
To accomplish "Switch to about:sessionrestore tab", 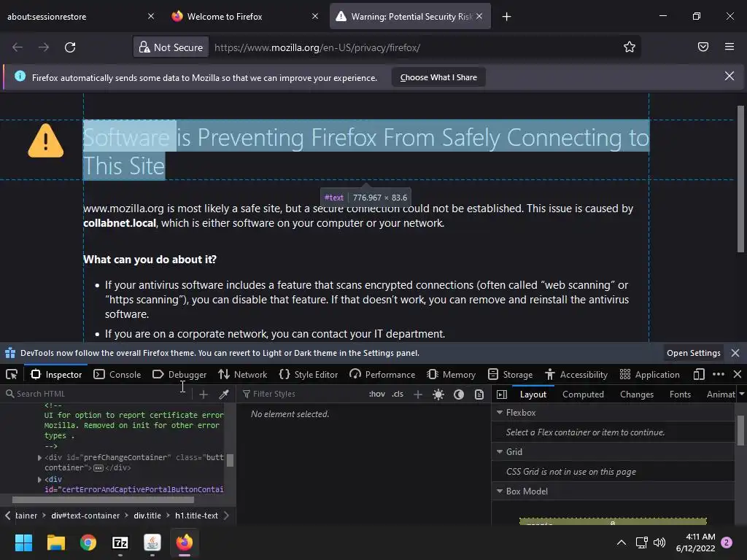I will (x=80, y=17).
